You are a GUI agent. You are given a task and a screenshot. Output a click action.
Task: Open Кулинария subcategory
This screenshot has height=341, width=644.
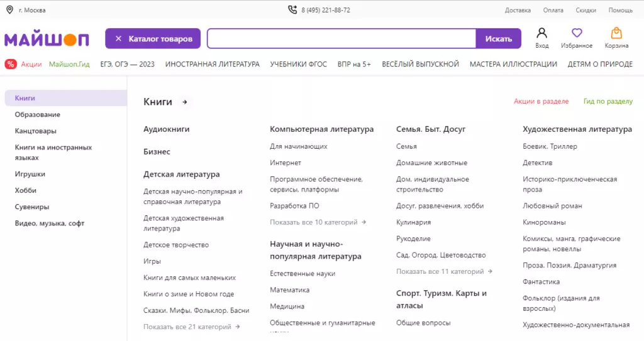pyautogui.click(x=413, y=222)
